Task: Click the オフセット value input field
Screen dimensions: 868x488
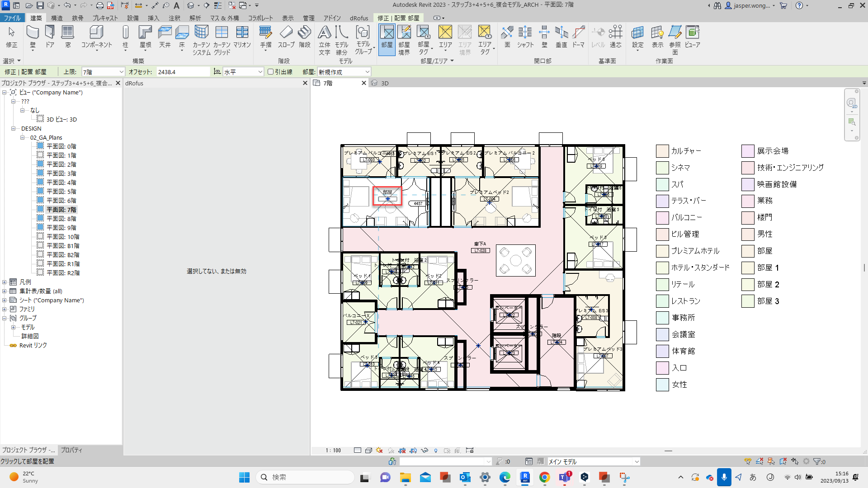Action: pos(183,72)
